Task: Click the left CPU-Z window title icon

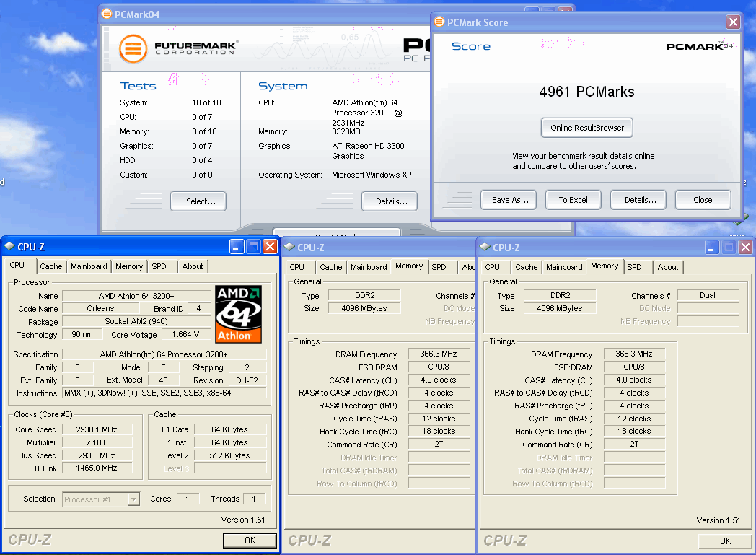Action: pos(9,246)
